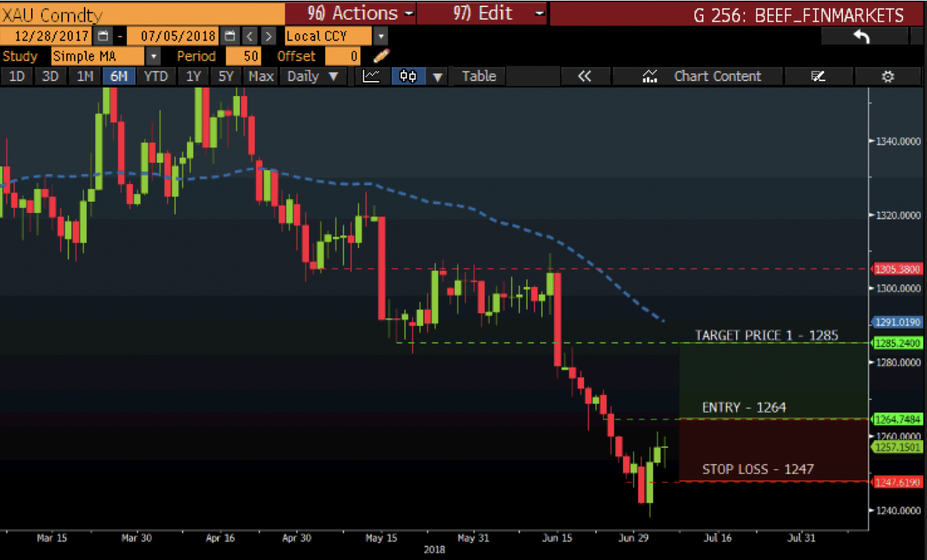Open the 97) Edit menu
The width and height of the screenshot is (927, 560).
pos(482,13)
